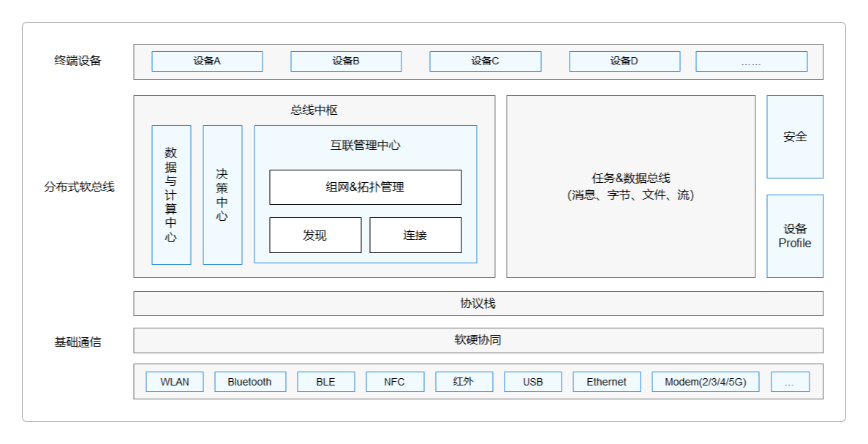Viewport: 868px width, 444px height.
Task: Click the 发现 box
Action: [315, 236]
